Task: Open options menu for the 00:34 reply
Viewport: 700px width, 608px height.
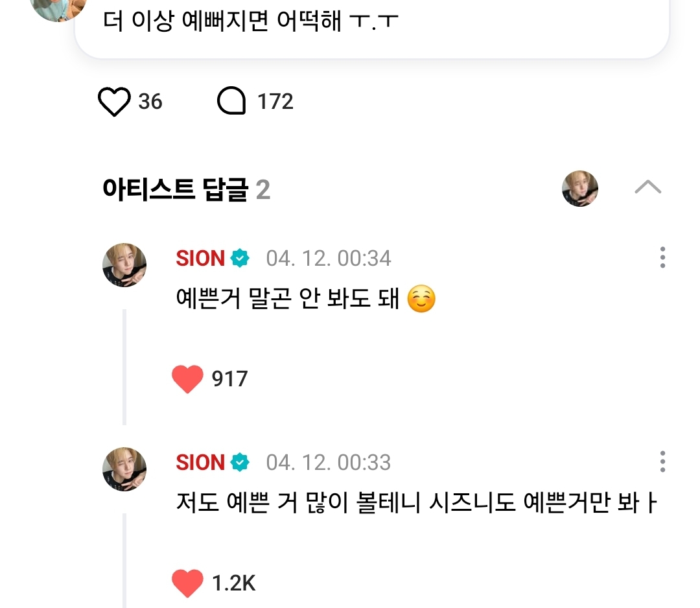Action: click(x=662, y=257)
